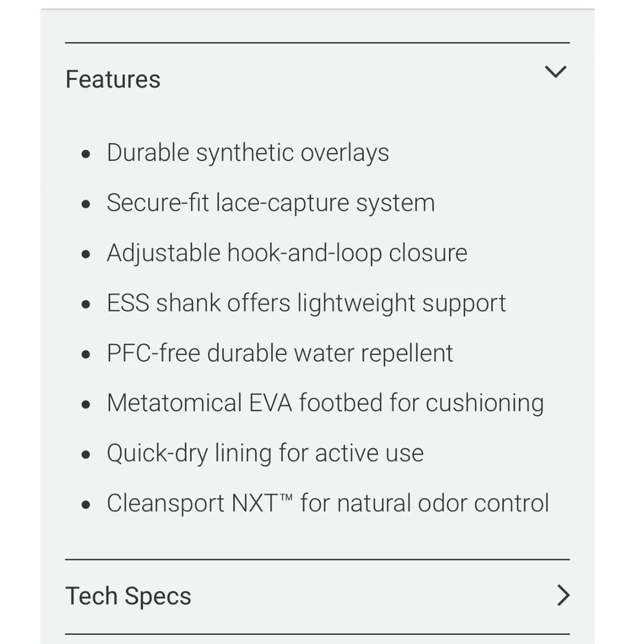Viewport: 644px width, 644px height.
Task: Select 'Adjustable hook-and-loop closure' feature line
Action: pyautogui.click(x=287, y=253)
